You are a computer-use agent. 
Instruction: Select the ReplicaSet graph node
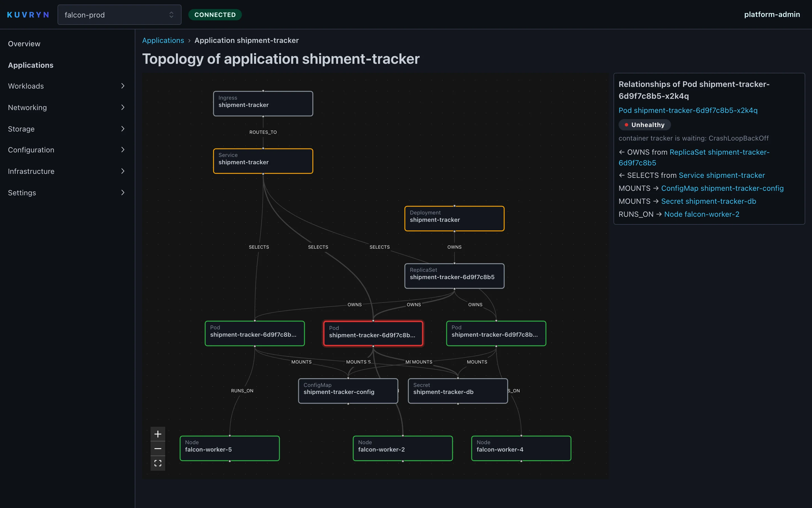coord(454,276)
